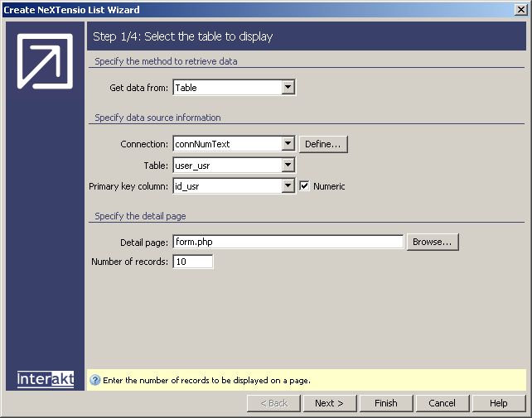The height and width of the screenshot is (418, 532).
Task: Expand the Table dropdown showing user_usr
Action: (x=288, y=166)
